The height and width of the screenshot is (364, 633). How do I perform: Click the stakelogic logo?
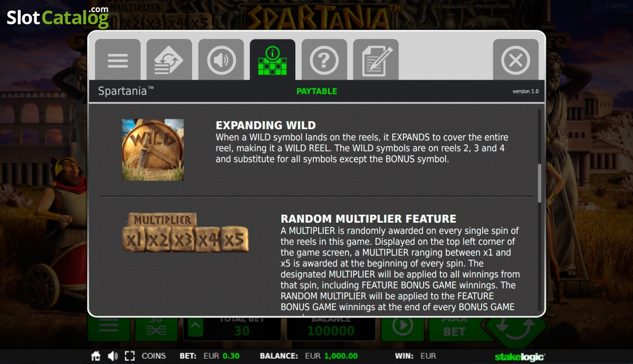(520, 357)
